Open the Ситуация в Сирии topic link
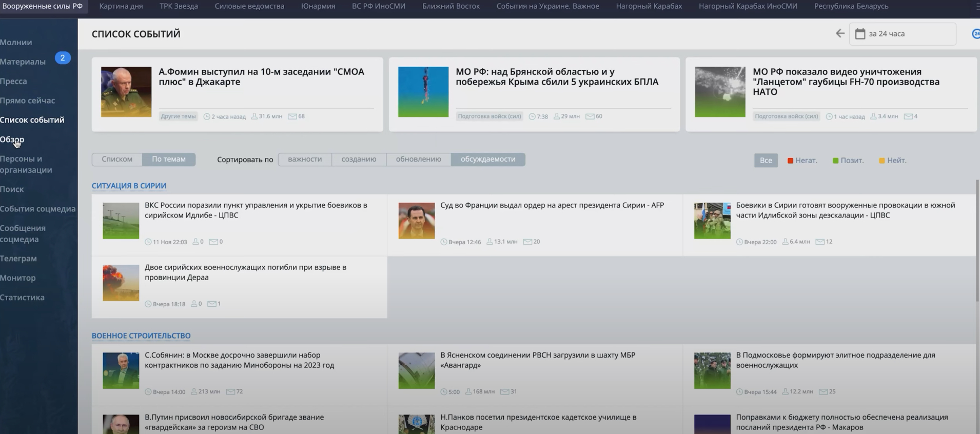980x434 pixels. (129, 186)
